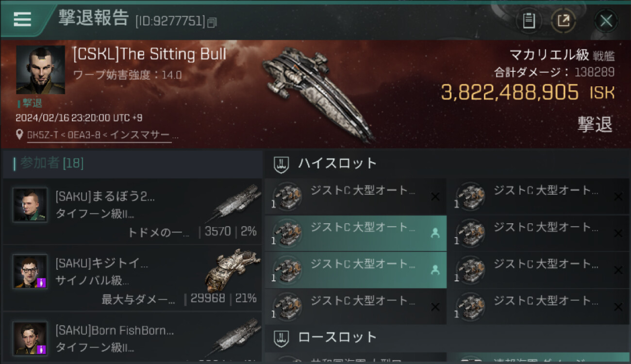This screenshot has height=364, width=631.
Task: Click the first high-slot autocannon module icon
Action: [287, 197]
